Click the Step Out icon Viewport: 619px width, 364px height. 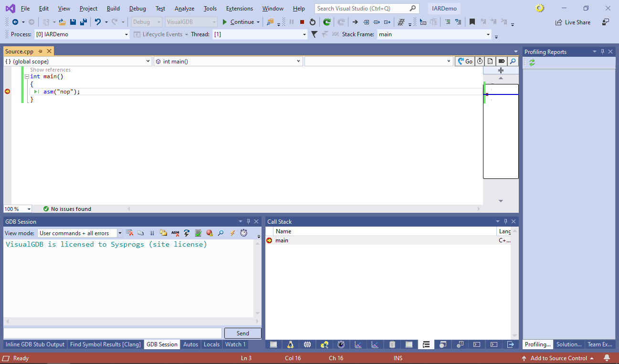pos(387,22)
